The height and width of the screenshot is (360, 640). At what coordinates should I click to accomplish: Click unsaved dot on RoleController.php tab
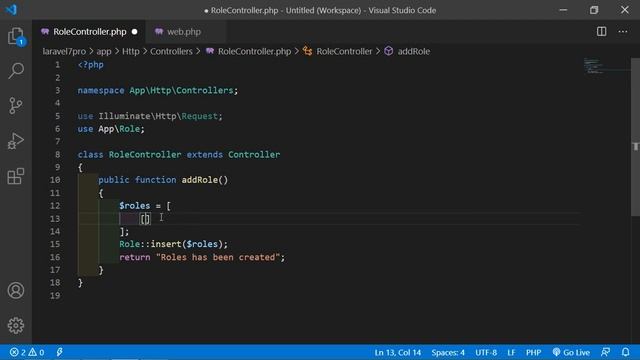click(134, 31)
